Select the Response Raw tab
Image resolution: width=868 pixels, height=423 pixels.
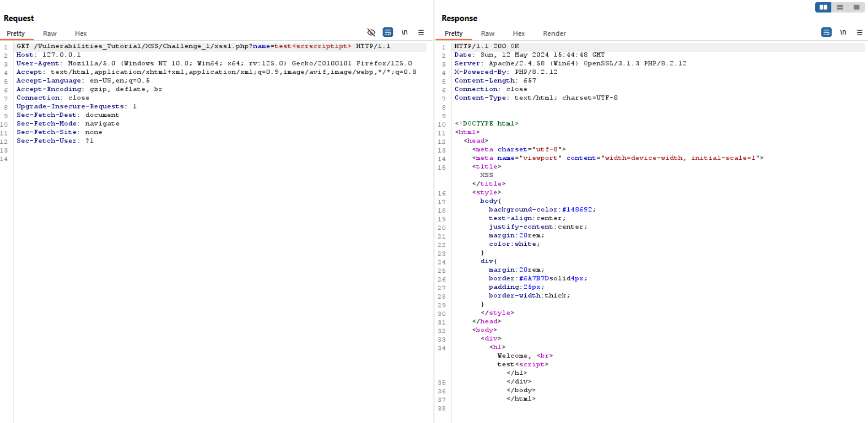pyautogui.click(x=488, y=34)
